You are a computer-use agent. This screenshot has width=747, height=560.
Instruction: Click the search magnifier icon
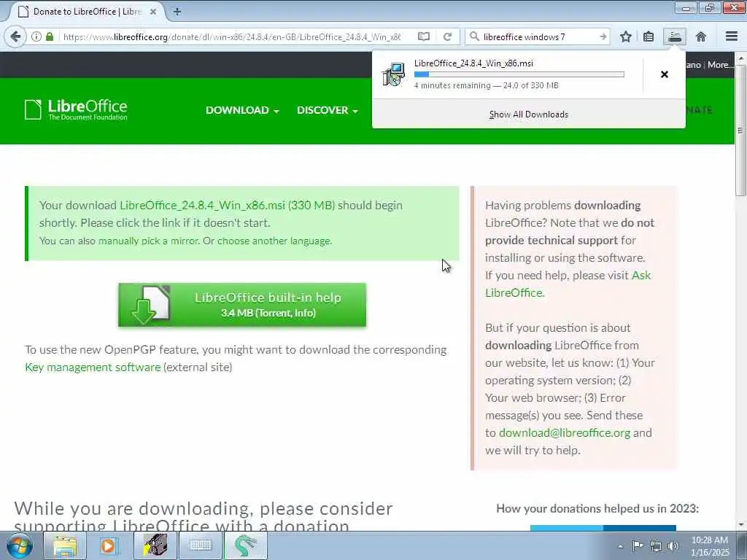(x=474, y=36)
